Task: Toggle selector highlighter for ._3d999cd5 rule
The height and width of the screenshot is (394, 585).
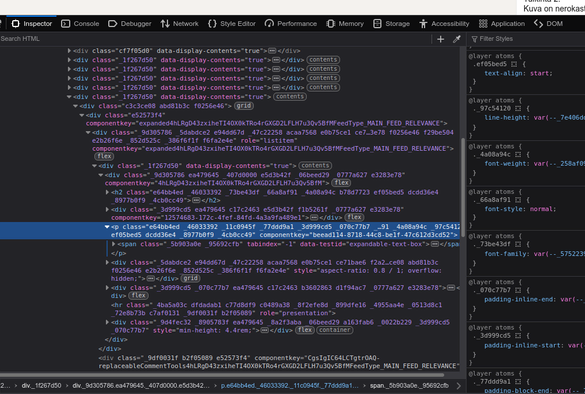Action: coord(518,335)
